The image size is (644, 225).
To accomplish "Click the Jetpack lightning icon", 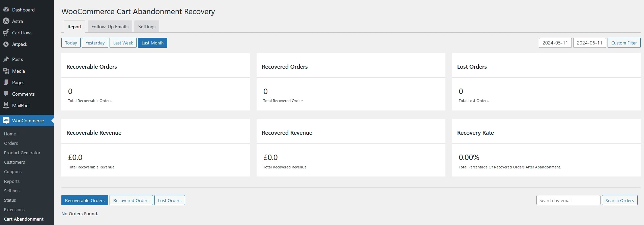I will [6, 44].
